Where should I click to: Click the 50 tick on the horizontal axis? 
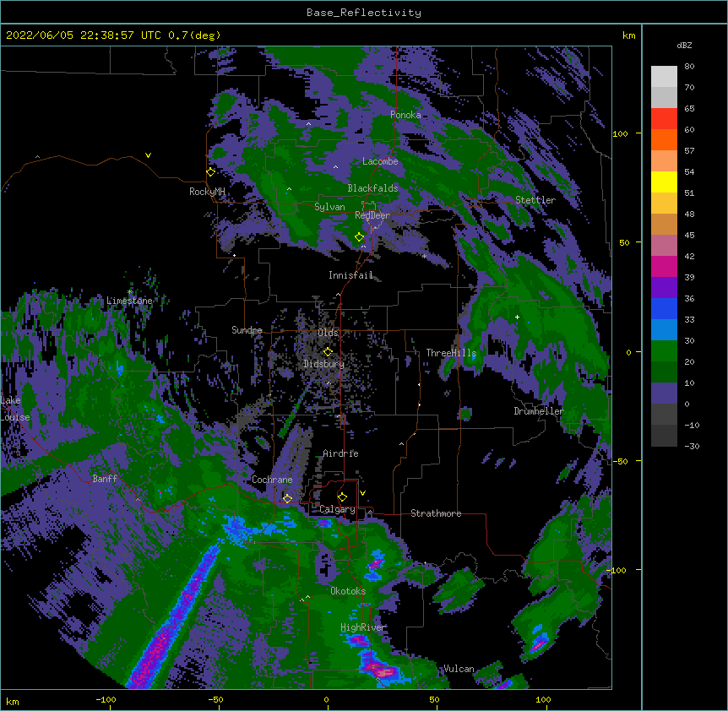(x=434, y=700)
